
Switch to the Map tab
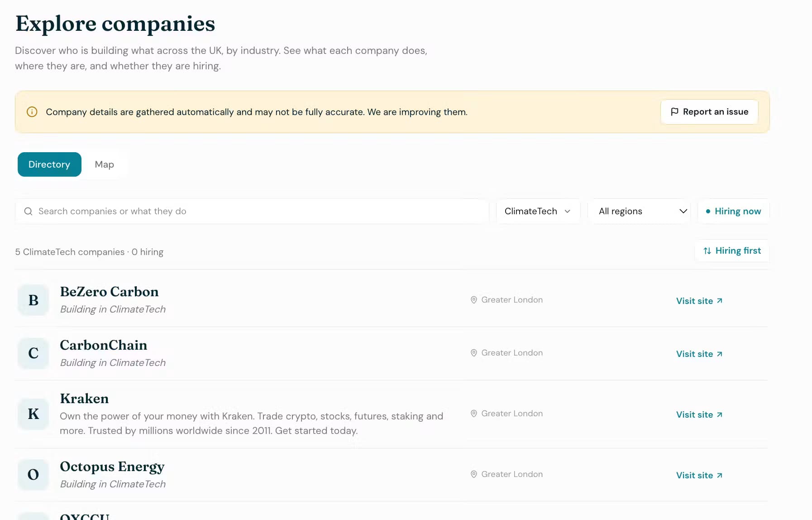coord(105,164)
